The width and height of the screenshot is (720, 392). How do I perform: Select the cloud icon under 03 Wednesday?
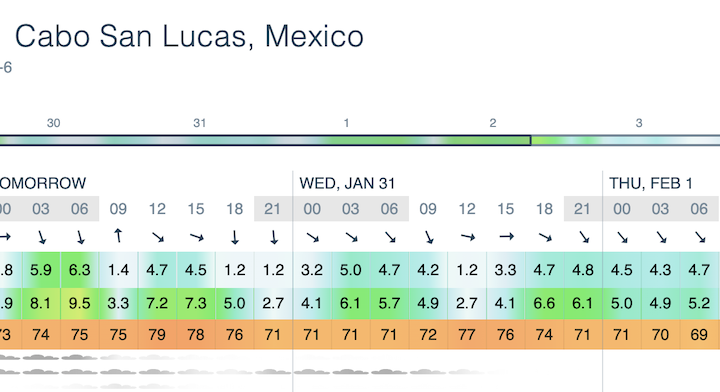(350, 371)
